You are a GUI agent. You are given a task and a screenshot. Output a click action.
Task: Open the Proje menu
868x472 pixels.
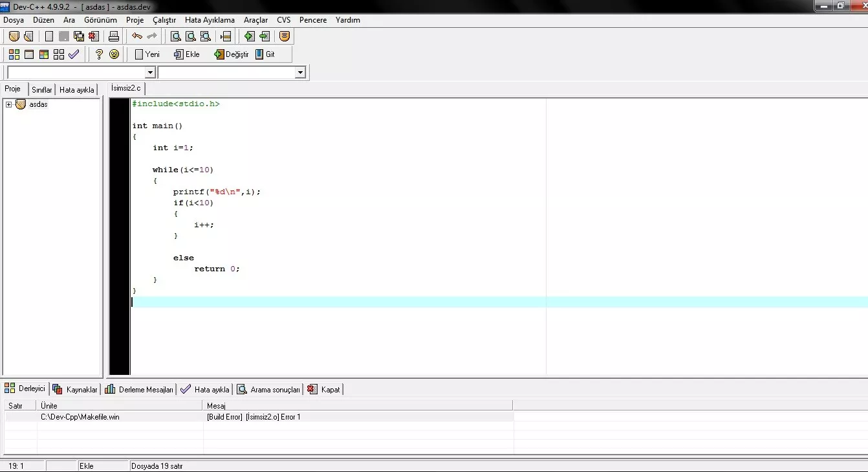135,20
